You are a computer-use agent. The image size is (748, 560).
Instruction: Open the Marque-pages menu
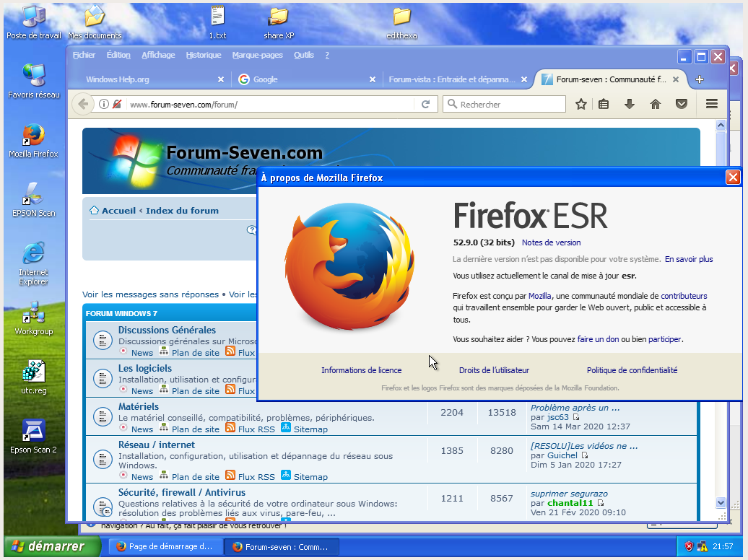tap(258, 55)
